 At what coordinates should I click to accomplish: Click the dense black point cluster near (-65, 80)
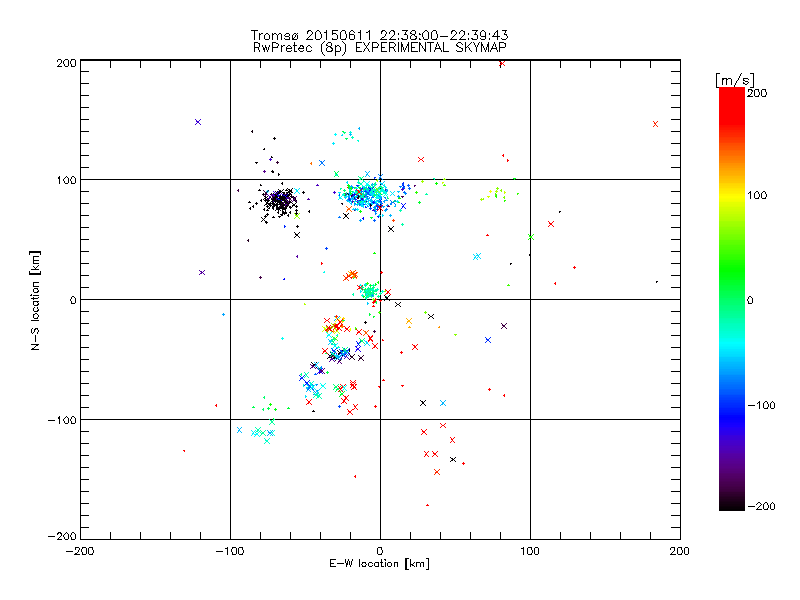tap(281, 202)
